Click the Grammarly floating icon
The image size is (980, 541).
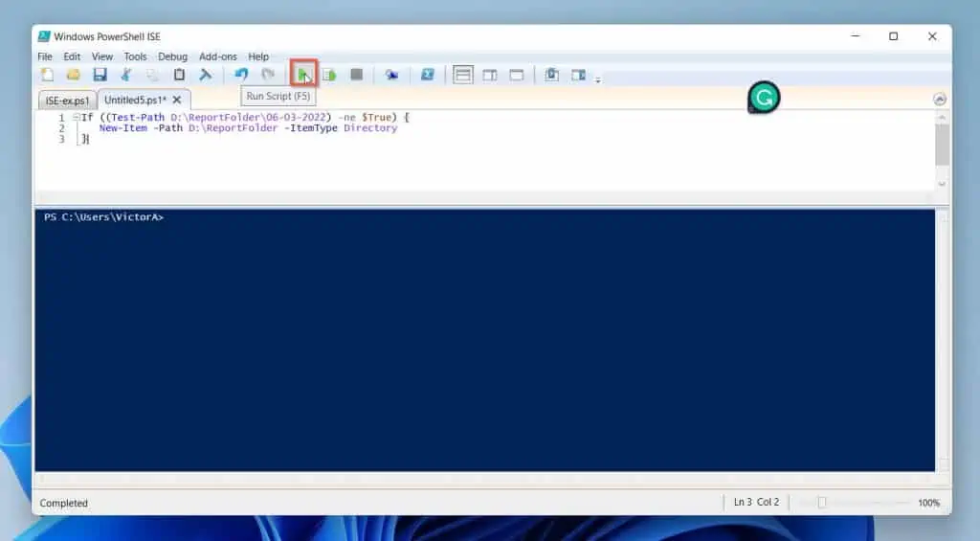pos(764,98)
